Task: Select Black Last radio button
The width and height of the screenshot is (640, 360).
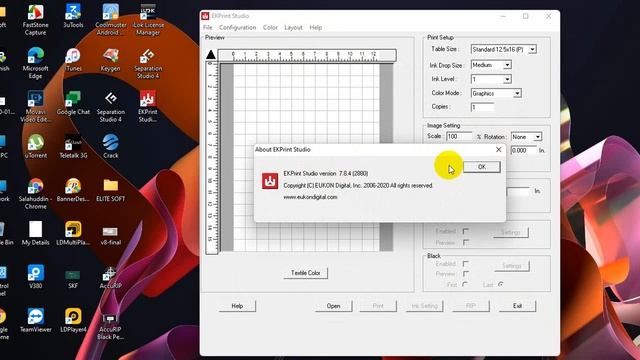Action: click(501, 284)
